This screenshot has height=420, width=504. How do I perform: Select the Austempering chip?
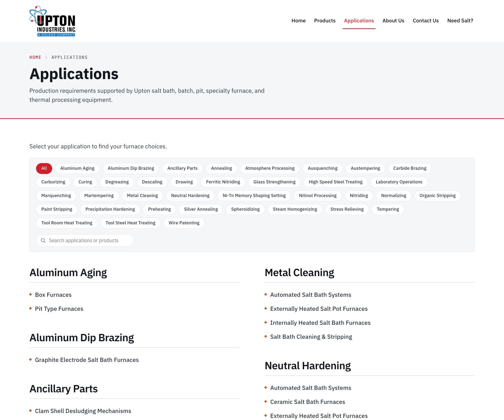tap(365, 168)
